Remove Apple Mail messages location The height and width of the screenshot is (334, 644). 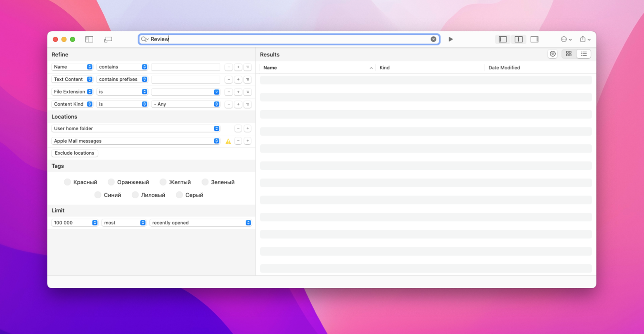pyautogui.click(x=238, y=141)
